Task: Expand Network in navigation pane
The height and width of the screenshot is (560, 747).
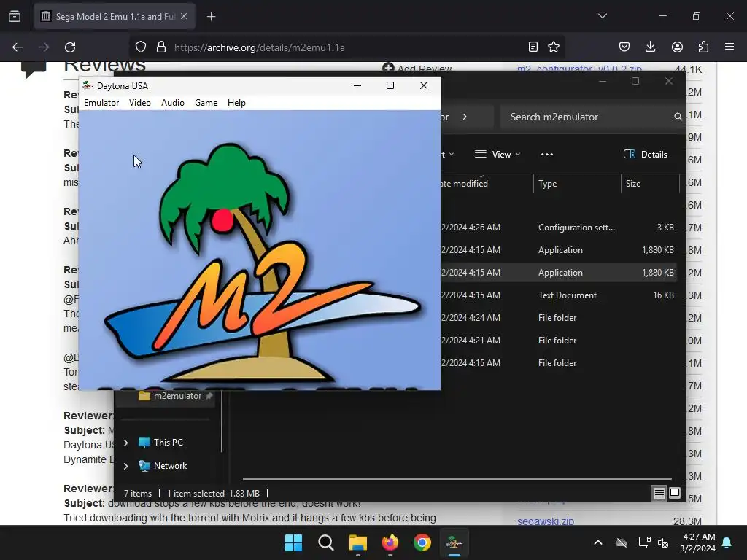Action: (x=125, y=466)
